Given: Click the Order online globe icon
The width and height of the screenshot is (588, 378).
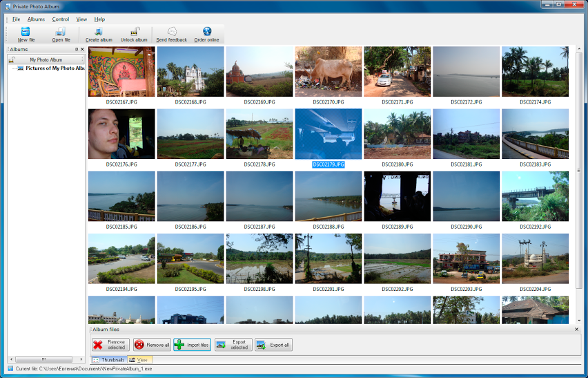Looking at the screenshot, I should 207,32.
